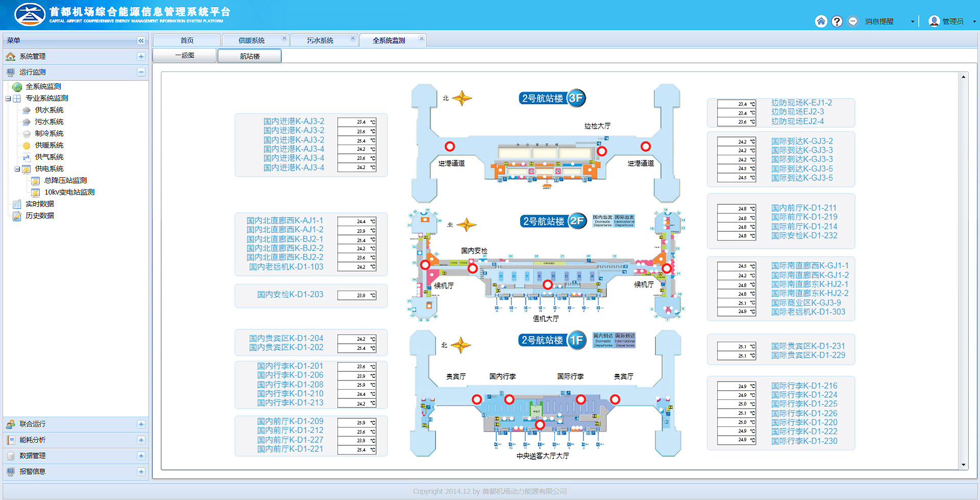
Task: Switch to the 首页 tab
Action: click(x=187, y=40)
